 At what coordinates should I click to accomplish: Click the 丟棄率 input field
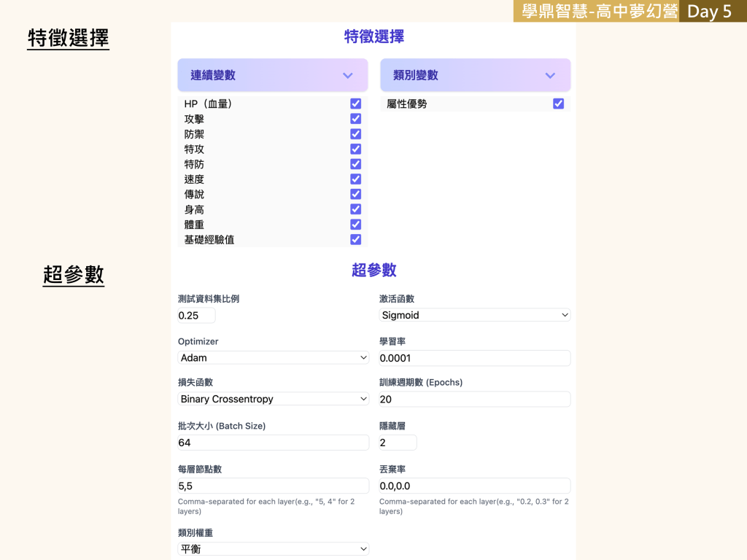tap(474, 486)
